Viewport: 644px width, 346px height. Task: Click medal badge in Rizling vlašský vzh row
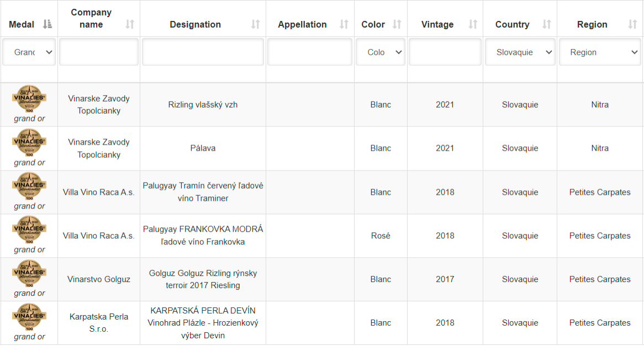point(29,99)
